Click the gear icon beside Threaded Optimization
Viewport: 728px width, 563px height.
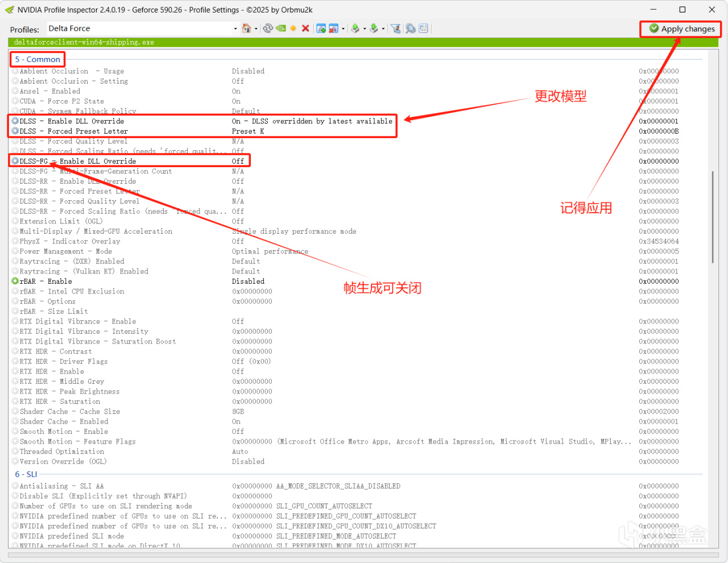[x=15, y=452]
